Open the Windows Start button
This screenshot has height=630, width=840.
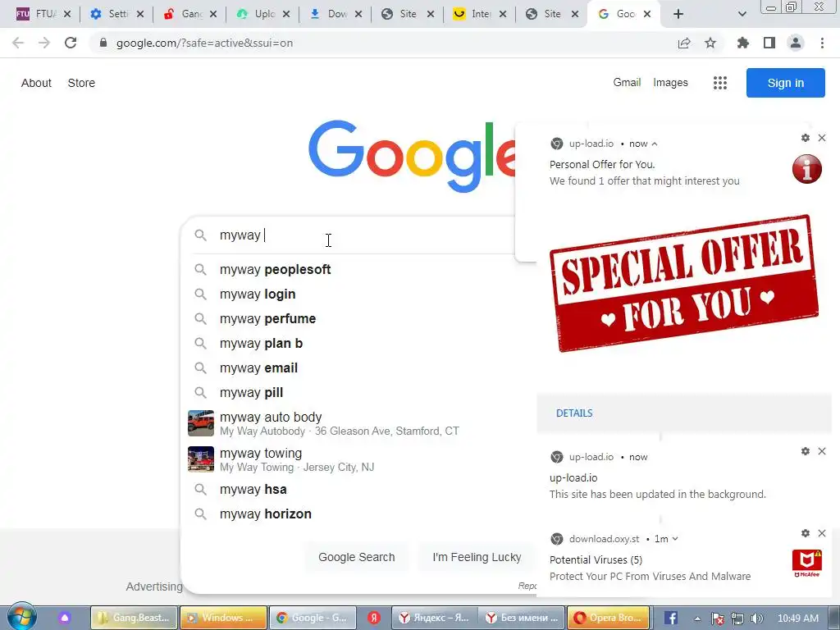pos(22,617)
